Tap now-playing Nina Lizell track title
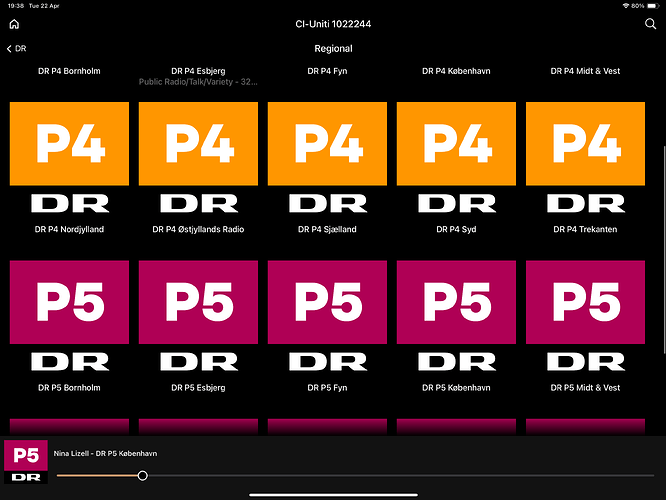Viewport: 666px width, 500px height. 105,453
